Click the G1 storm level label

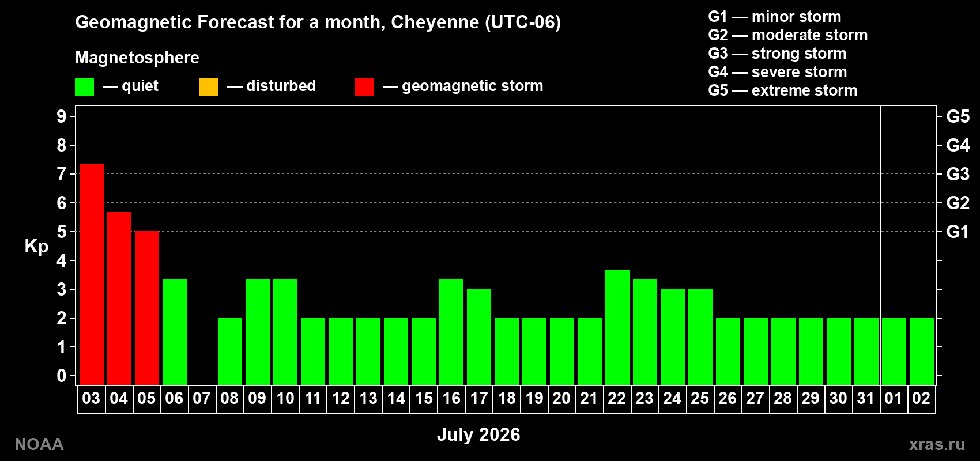pyautogui.click(x=958, y=232)
